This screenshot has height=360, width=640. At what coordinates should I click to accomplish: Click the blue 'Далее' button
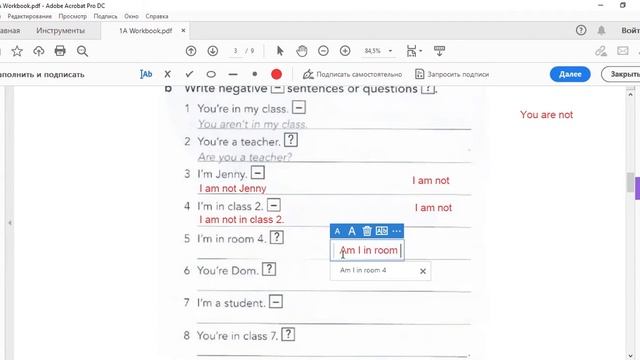coord(570,74)
